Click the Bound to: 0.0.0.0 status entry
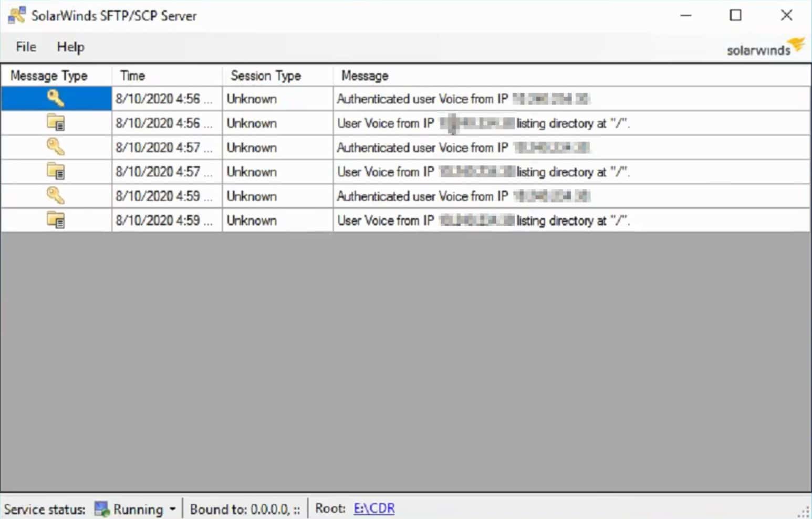The width and height of the screenshot is (812, 519). tap(245, 509)
